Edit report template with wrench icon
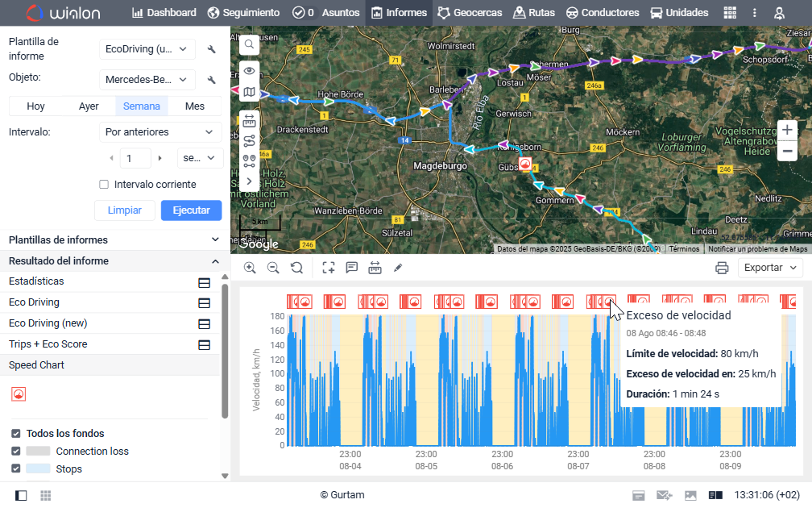 point(212,49)
